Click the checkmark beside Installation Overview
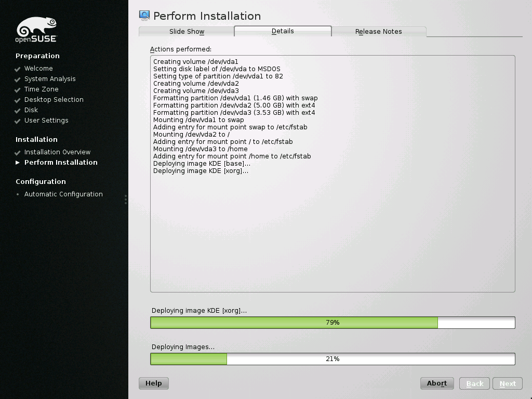 click(18, 153)
